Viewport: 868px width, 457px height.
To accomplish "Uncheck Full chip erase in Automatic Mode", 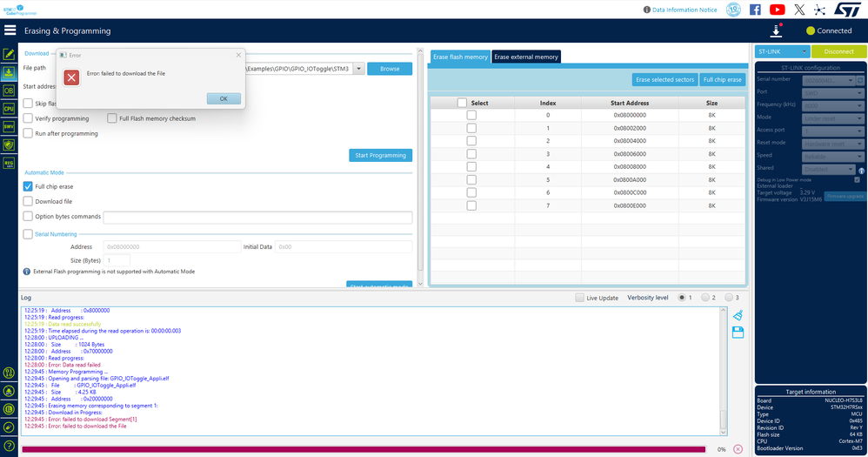I will pyautogui.click(x=28, y=186).
